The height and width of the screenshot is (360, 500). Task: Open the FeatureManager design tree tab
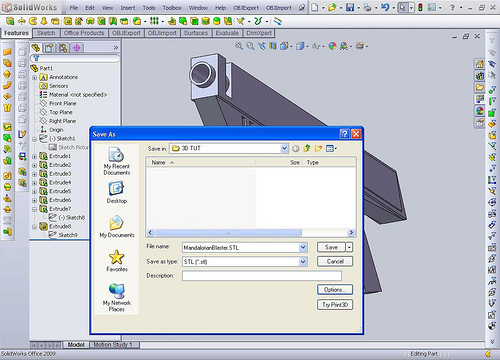pyautogui.click(x=36, y=48)
